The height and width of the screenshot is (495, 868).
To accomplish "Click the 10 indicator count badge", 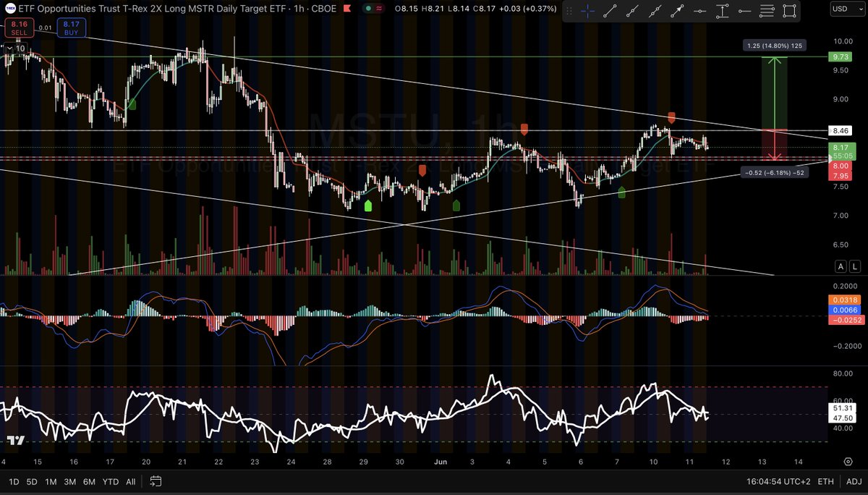I will [x=21, y=48].
